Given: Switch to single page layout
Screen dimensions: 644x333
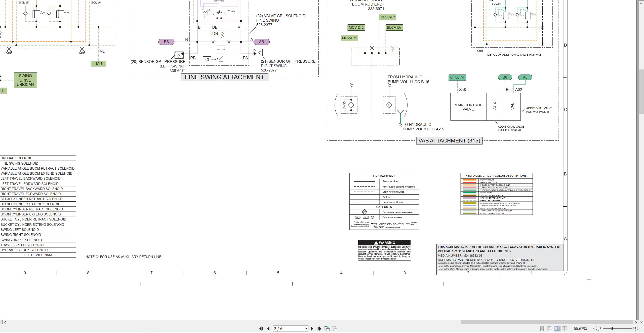Looking at the screenshot, I should pos(542,328).
